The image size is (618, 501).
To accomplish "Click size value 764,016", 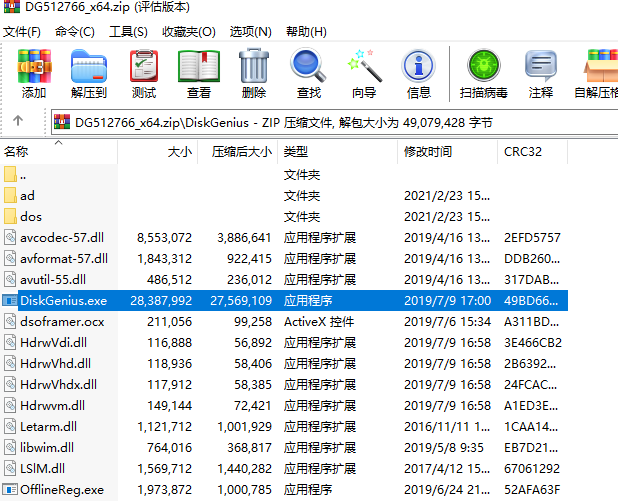I will click(x=169, y=447).
